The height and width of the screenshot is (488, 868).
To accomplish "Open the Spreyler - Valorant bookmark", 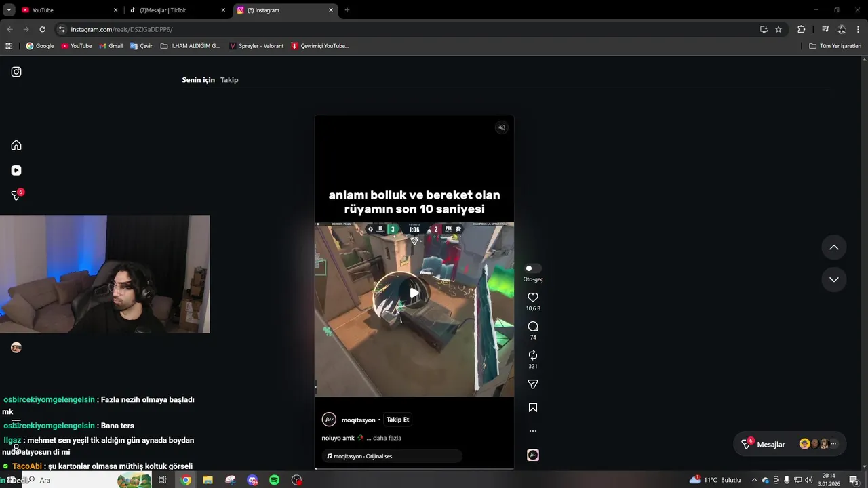I will 256,46.
